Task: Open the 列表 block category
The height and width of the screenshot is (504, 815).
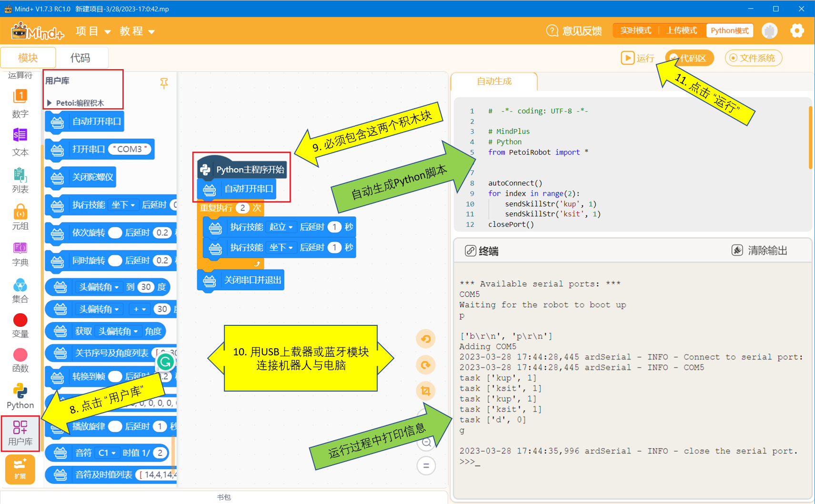Action: [20, 180]
